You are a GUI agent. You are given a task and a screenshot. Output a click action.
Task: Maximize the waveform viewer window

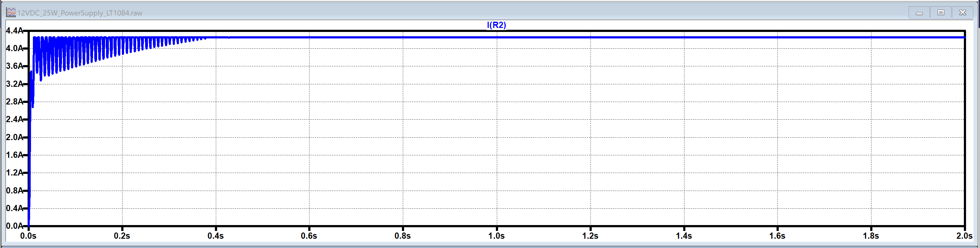[x=940, y=12]
